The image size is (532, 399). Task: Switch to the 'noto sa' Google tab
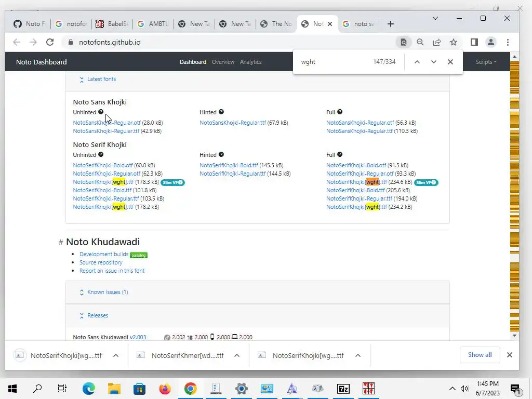359,24
